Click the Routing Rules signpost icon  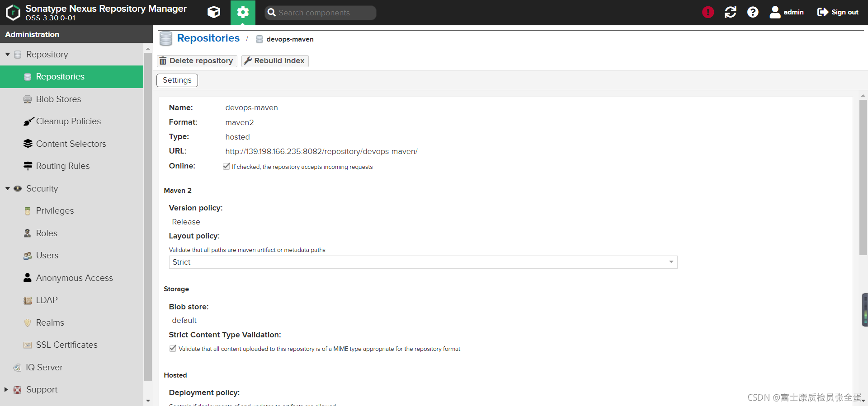click(28, 166)
